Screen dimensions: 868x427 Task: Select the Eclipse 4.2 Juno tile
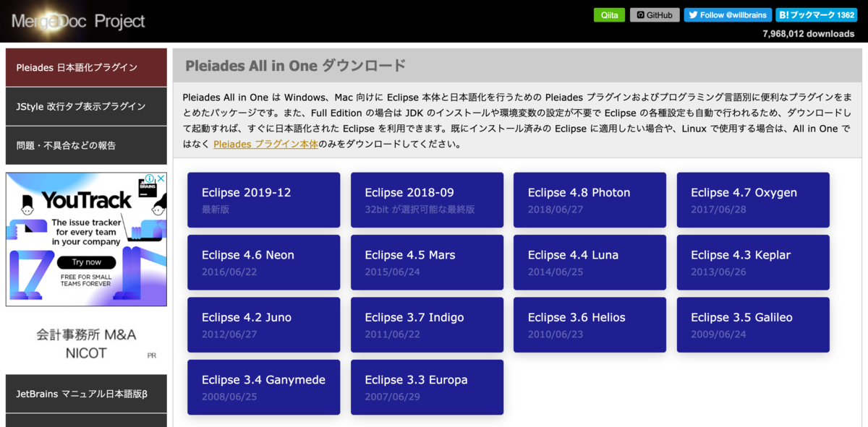(263, 324)
